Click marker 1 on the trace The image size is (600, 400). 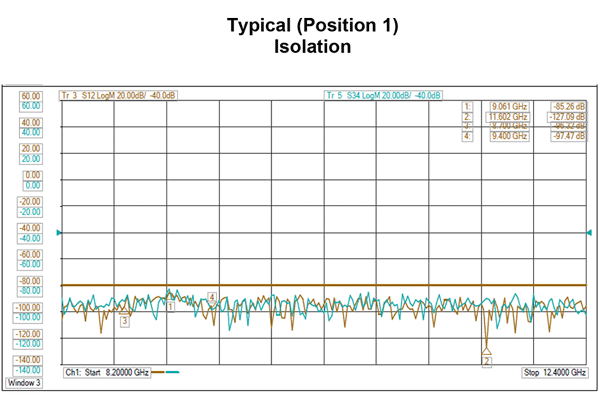tap(171, 306)
